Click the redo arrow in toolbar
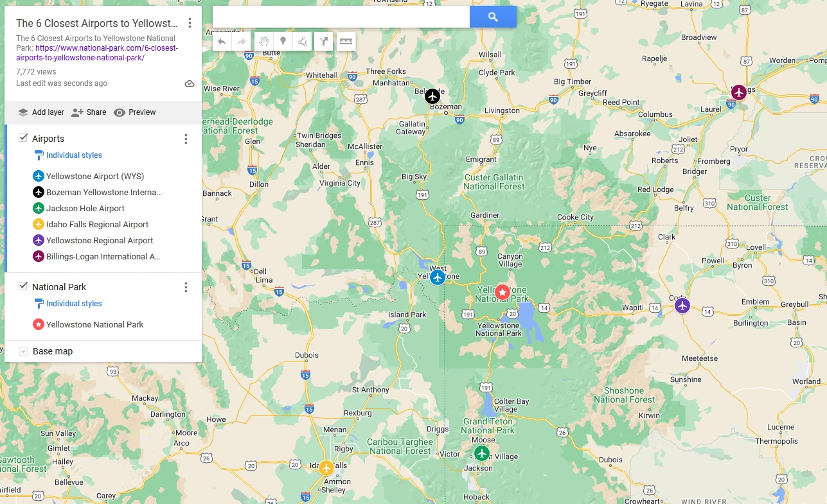This screenshot has height=504, width=827. pos(242,42)
